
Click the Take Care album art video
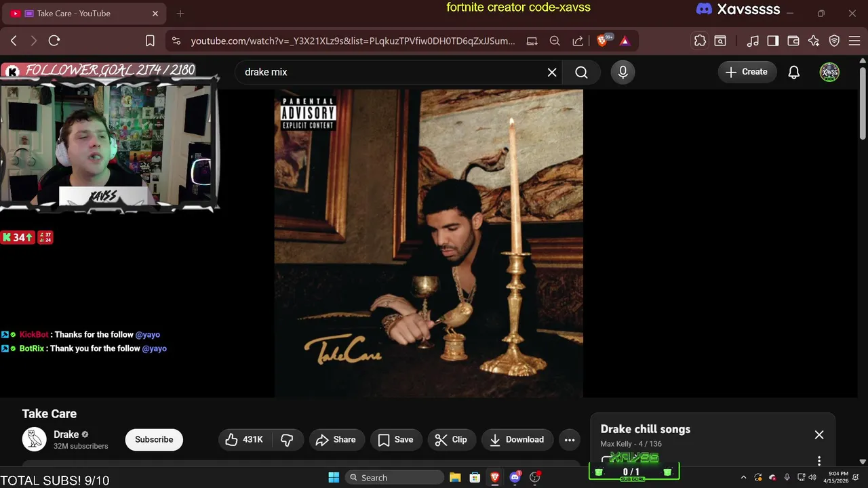coord(429,243)
